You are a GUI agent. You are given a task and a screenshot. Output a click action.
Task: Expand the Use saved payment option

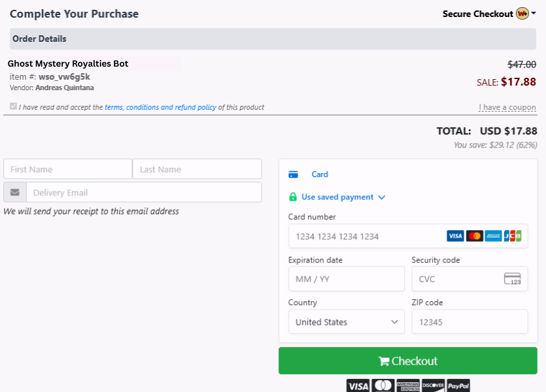click(343, 197)
